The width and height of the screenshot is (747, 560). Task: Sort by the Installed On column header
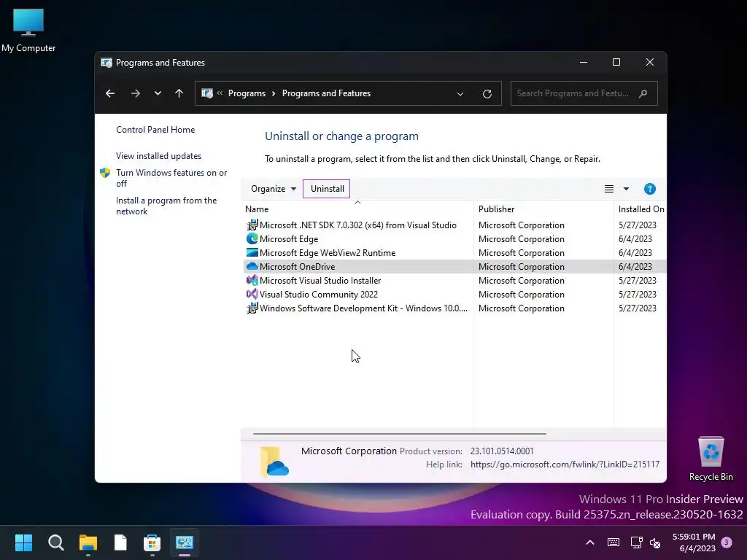pyautogui.click(x=640, y=209)
